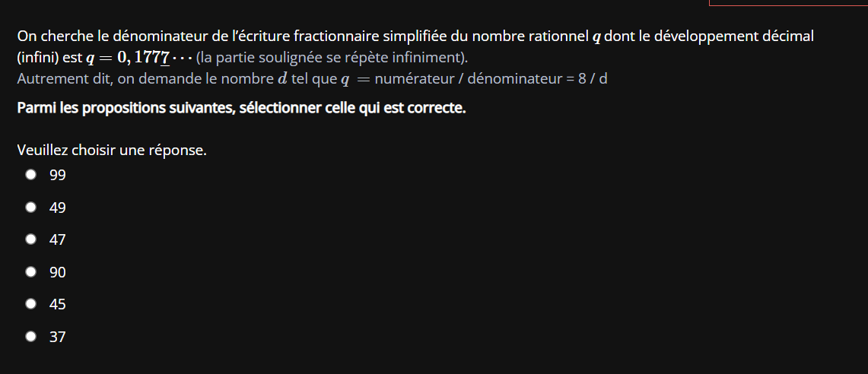Click the "Veuillez choisir une réponse." prompt
This screenshot has width=868, height=374.
click(112, 151)
